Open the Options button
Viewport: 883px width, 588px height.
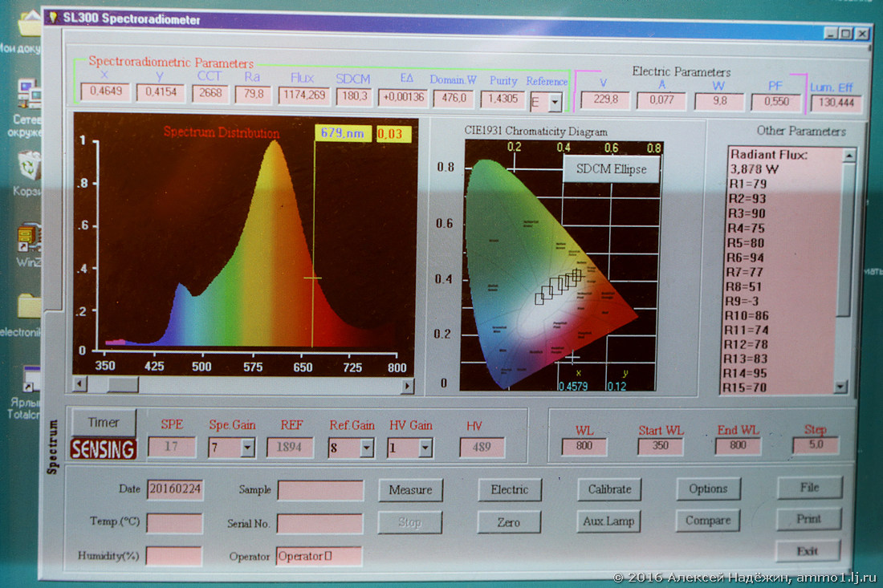tap(708, 489)
